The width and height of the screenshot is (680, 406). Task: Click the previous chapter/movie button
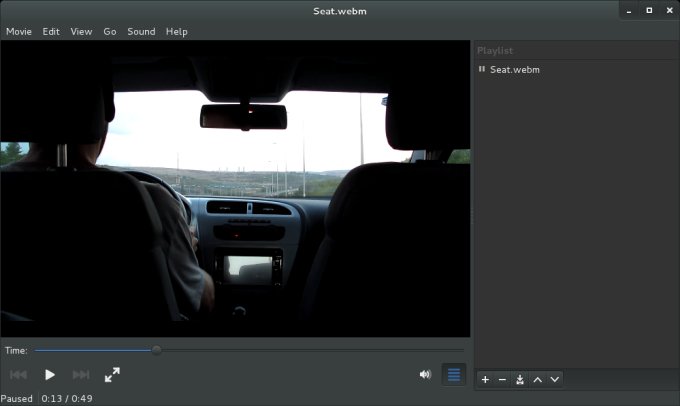18,375
